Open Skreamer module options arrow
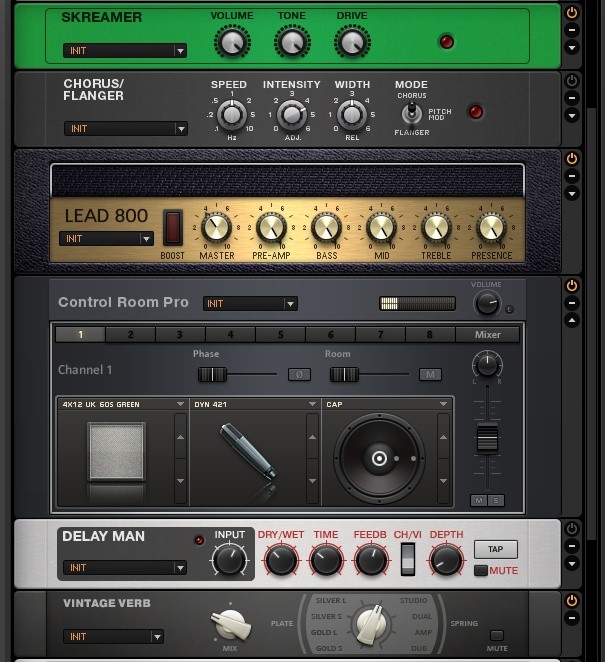605x662 pixels. click(x=572, y=48)
